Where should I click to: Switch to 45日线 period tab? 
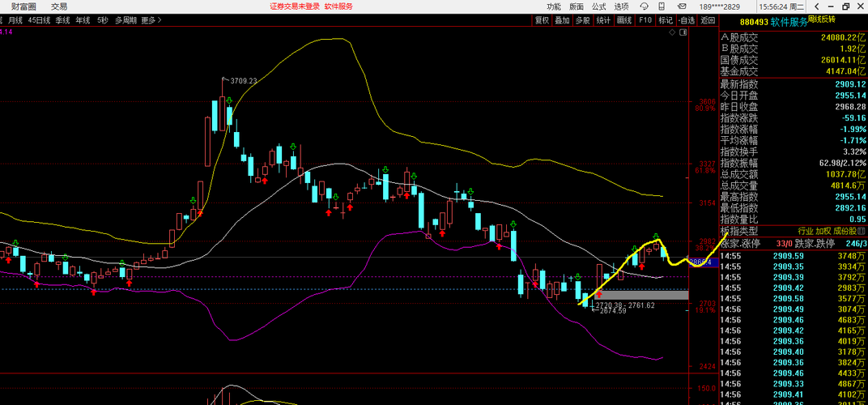coord(40,20)
